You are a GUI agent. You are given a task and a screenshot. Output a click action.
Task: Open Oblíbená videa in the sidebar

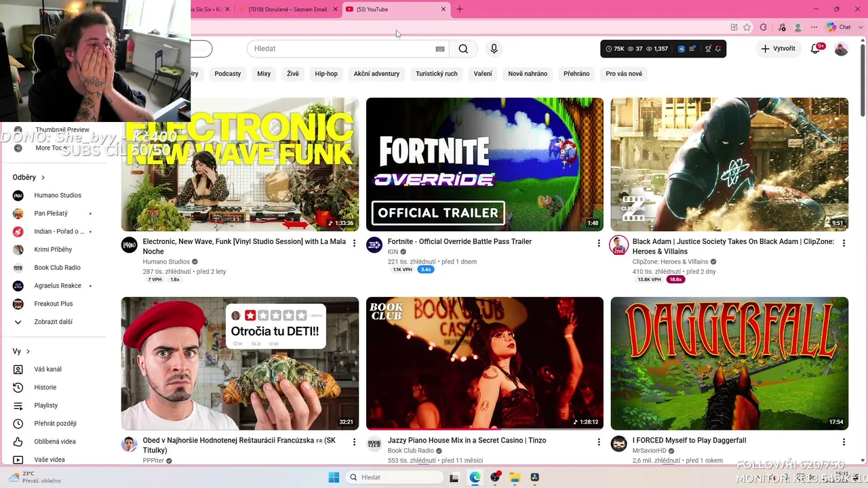[54, 442]
